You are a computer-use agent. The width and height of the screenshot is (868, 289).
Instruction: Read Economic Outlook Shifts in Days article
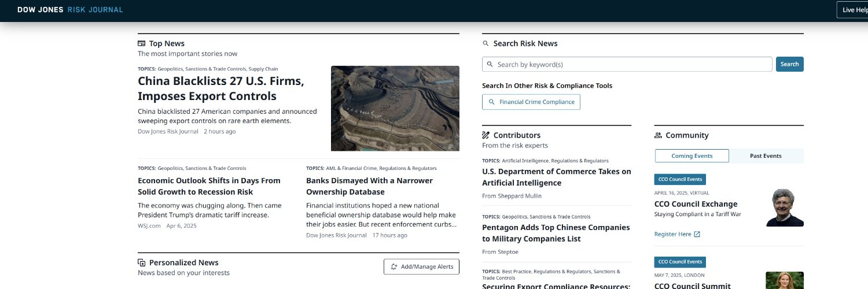[209, 186]
